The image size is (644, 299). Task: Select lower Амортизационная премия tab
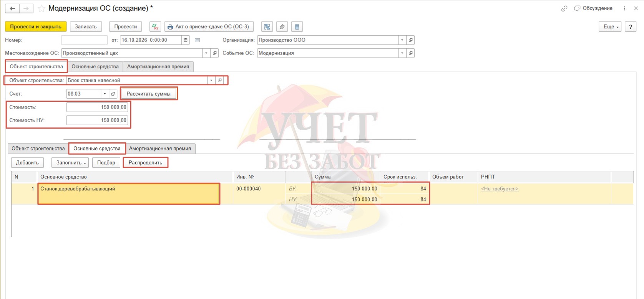(160, 149)
